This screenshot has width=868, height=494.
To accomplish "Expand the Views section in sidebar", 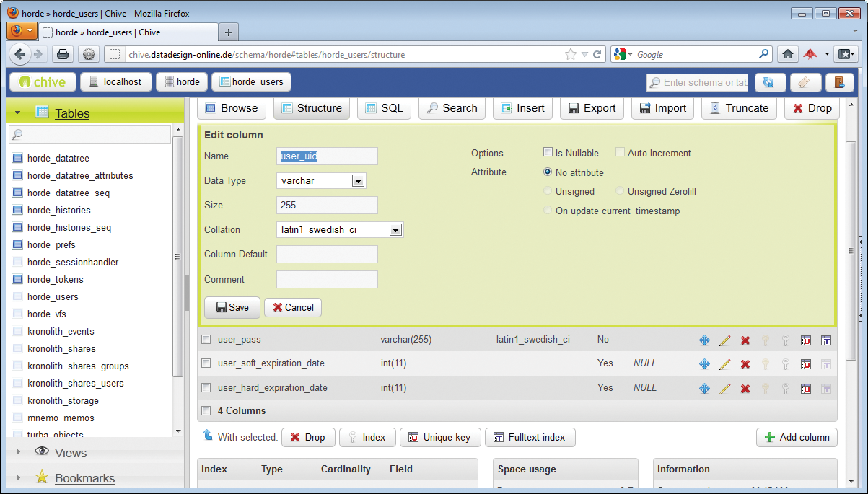I will (70, 453).
